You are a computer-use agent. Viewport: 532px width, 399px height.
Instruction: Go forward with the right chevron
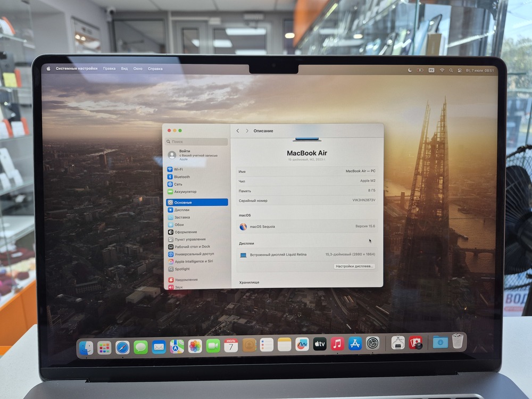click(247, 131)
